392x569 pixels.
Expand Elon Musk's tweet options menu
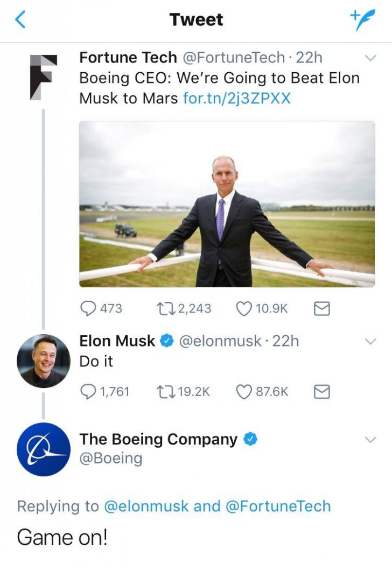tap(370, 341)
